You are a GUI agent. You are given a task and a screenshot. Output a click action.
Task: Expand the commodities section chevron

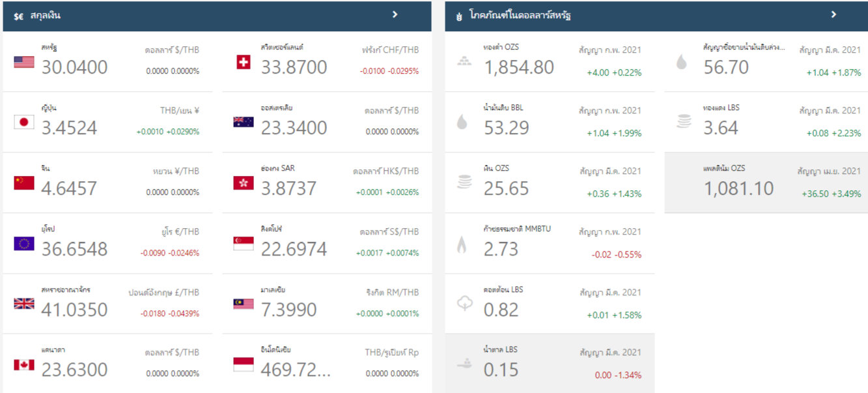coord(833,14)
